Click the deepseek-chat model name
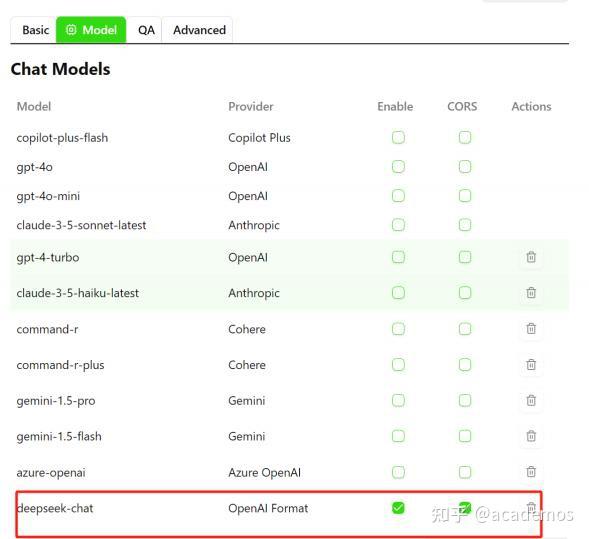589x539 pixels. click(55, 509)
